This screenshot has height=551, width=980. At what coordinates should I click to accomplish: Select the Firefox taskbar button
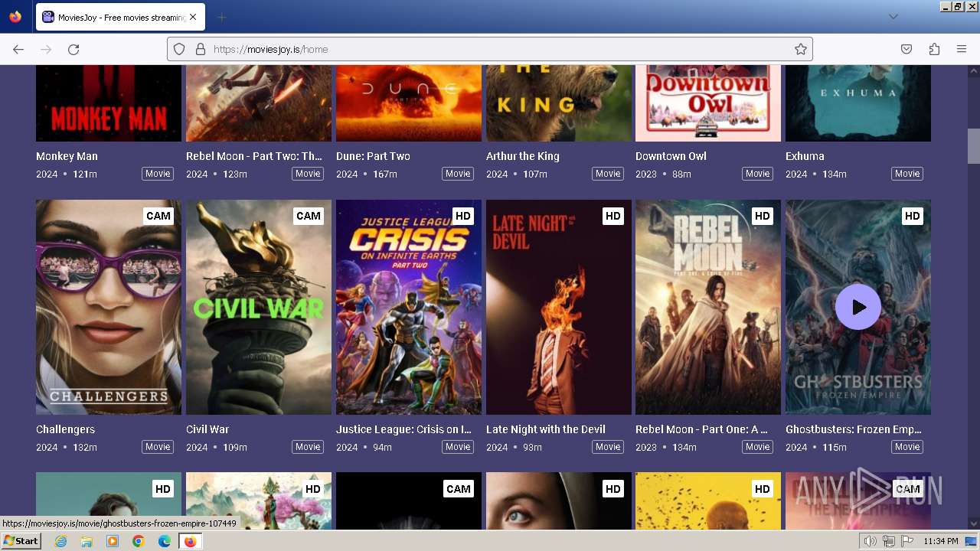pos(190,541)
